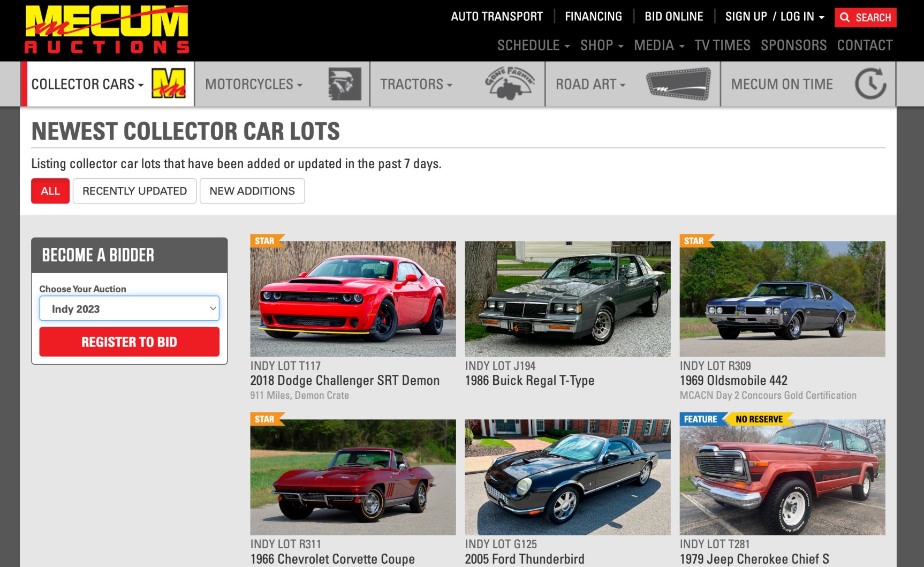
Task: Open black Ford Thunderbird photo
Action: coord(567,477)
